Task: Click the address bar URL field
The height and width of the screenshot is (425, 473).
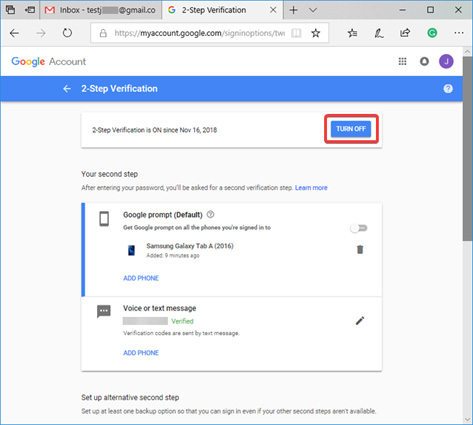Action: [x=199, y=33]
